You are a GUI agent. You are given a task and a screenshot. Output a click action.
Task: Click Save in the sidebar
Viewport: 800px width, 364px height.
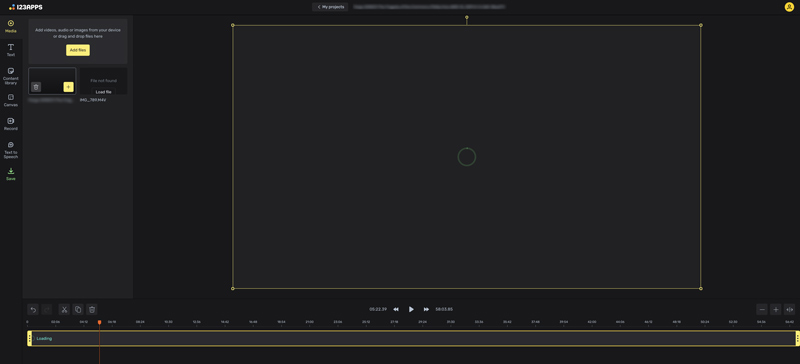point(11,175)
